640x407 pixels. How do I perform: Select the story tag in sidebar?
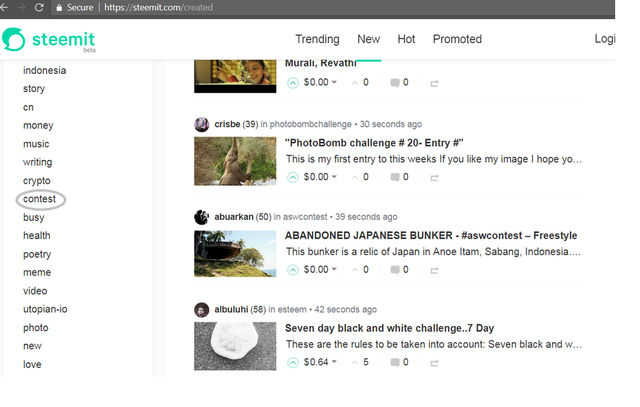34,89
